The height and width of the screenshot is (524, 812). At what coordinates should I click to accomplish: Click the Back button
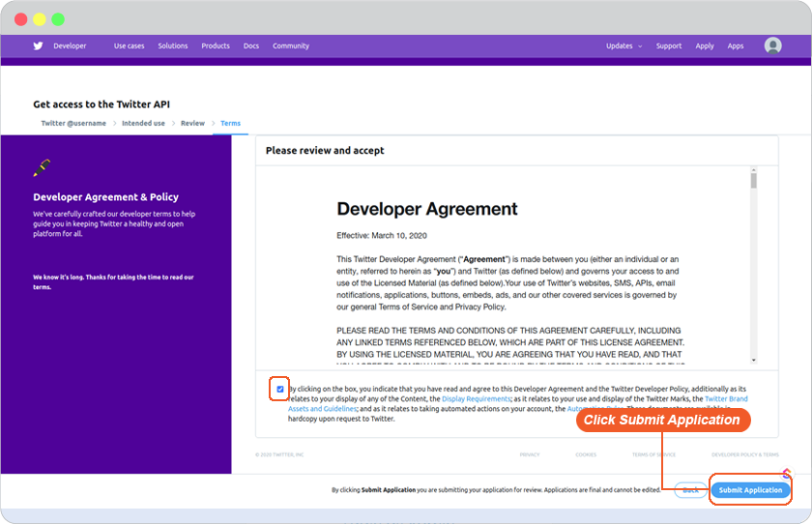pyautogui.click(x=690, y=490)
